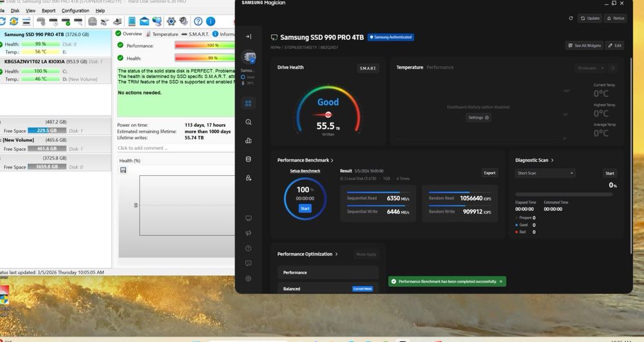Open the Report menu in Hard Disk Sentinel
The image size is (644, 342).
48,11
